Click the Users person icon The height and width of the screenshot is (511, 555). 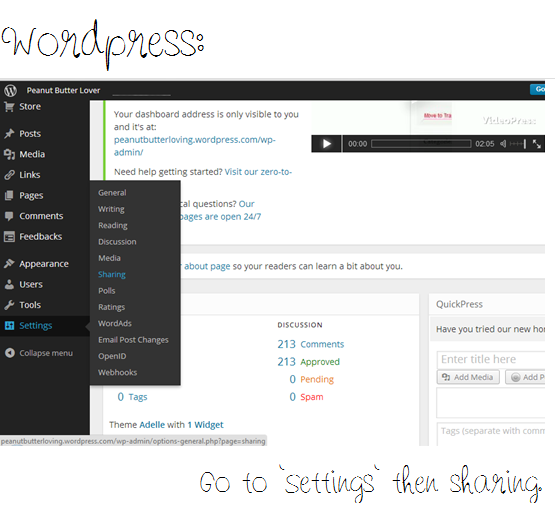click(9, 284)
